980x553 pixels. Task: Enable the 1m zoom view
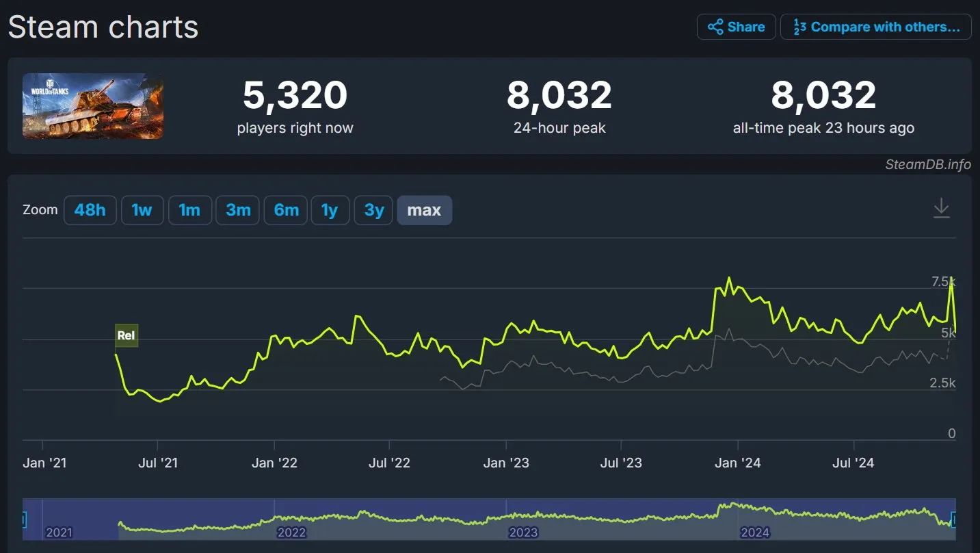pos(189,210)
